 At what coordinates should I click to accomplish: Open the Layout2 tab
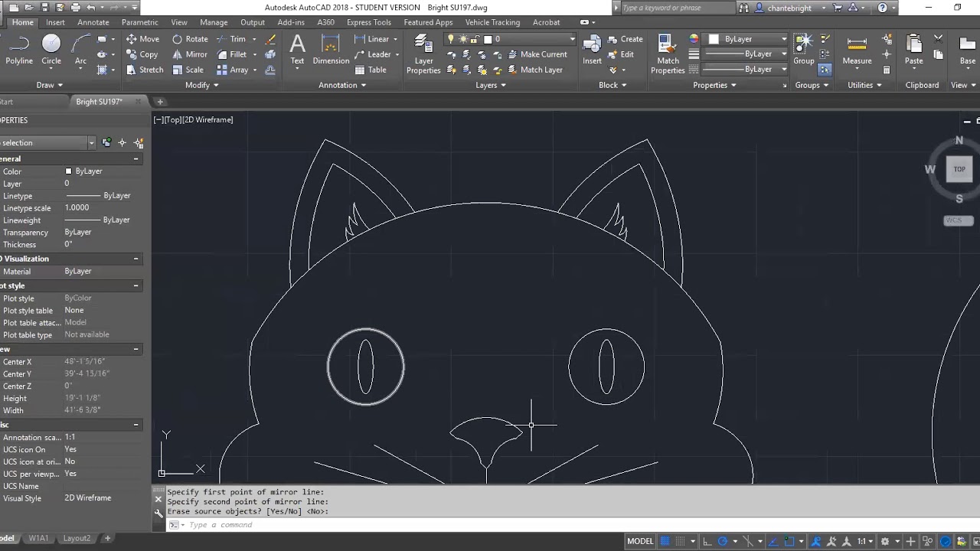pos(77,538)
